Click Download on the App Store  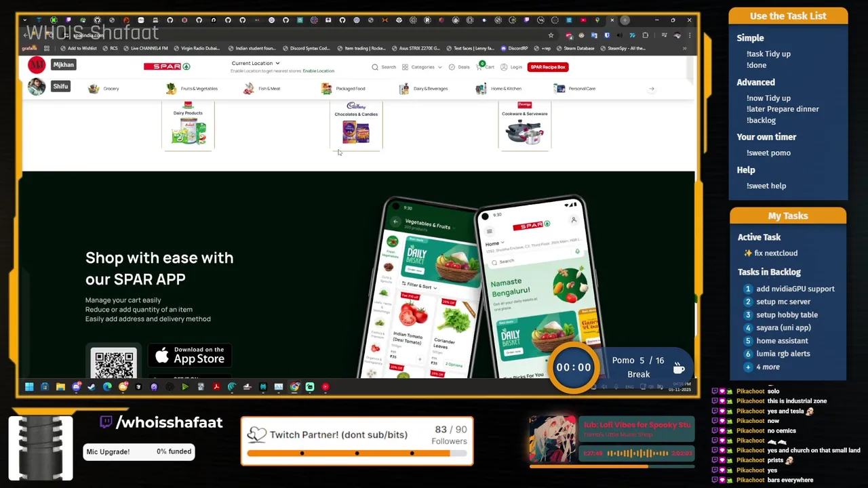coord(190,355)
